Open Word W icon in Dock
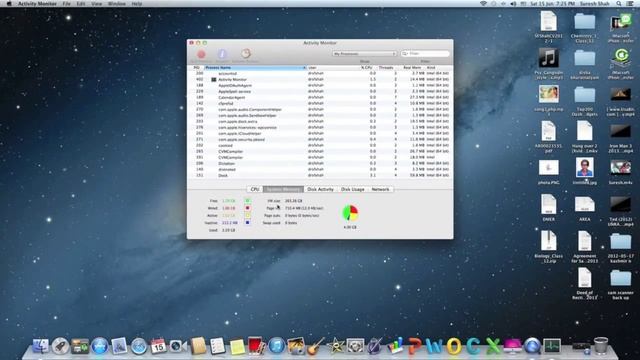The height and width of the screenshot is (360, 640). (434, 346)
